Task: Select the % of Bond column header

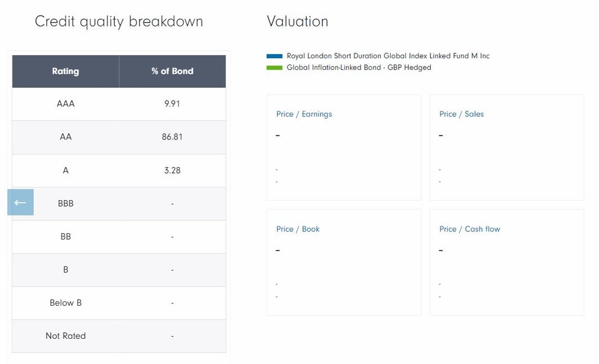Action: coord(172,71)
